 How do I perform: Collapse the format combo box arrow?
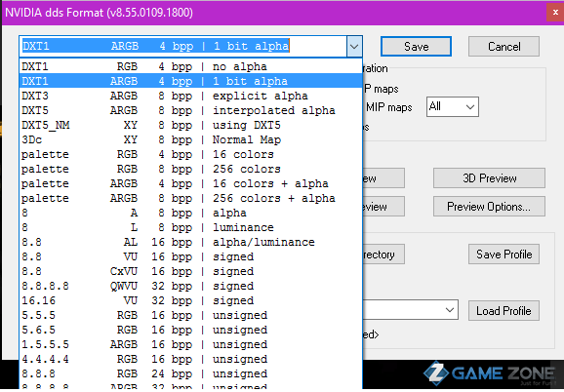pyautogui.click(x=354, y=47)
